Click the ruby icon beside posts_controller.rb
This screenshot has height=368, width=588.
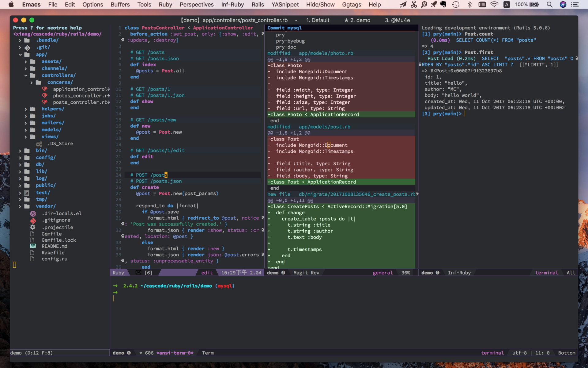click(x=44, y=102)
